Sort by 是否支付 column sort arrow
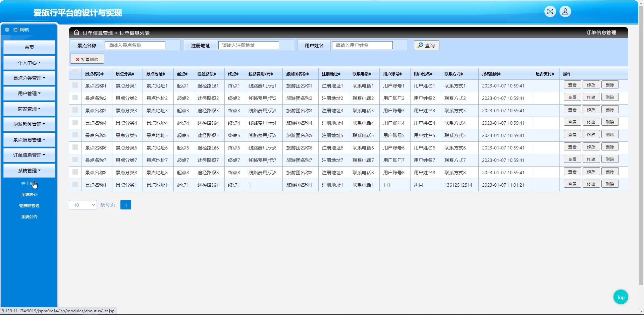The width and height of the screenshot is (644, 315). coord(553,74)
